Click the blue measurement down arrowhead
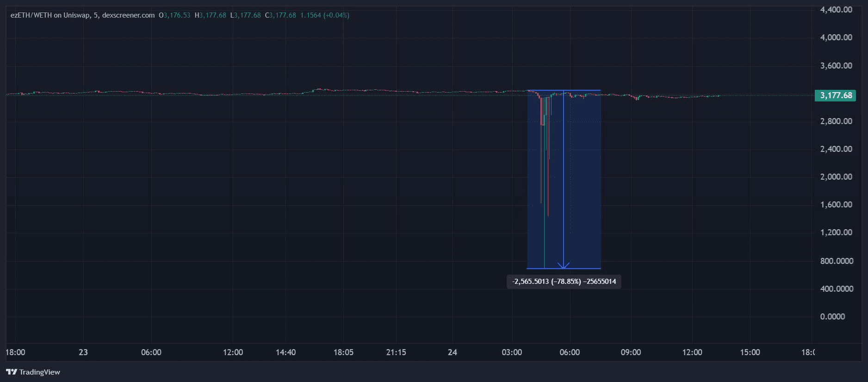The height and width of the screenshot is (382, 868). [x=564, y=265]
